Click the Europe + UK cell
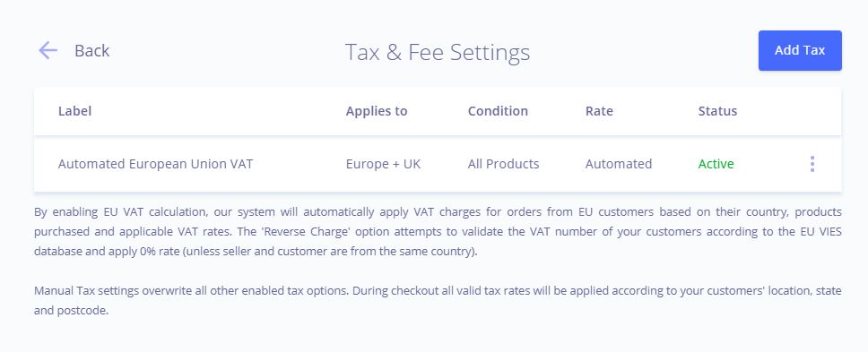Viewport: 868px width, 352px height. click(x=383, y=164)
